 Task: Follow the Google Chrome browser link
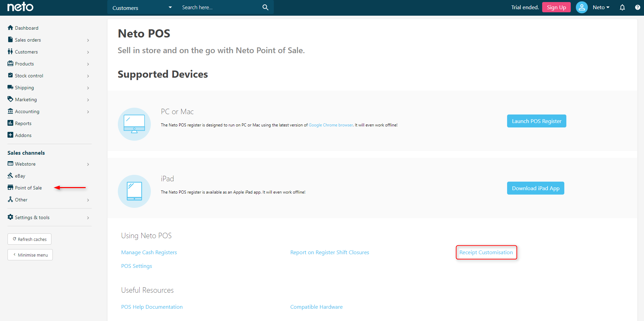(x=331, y=125)
